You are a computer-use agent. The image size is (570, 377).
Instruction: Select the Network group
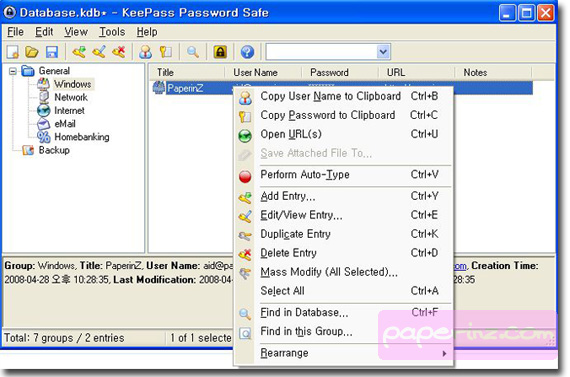71,97
